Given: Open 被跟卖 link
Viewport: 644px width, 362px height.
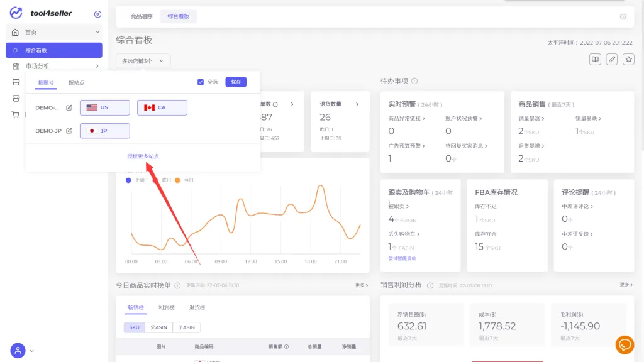Looking at the screenshot, I should pos(398,206).
